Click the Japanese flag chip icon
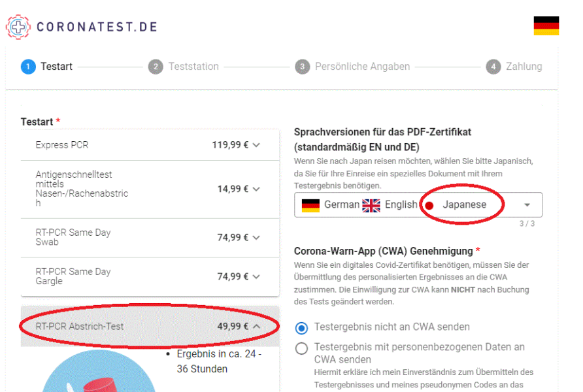This screenshot has height=392, width=583. pyautogui.click(x=429, y=205)
